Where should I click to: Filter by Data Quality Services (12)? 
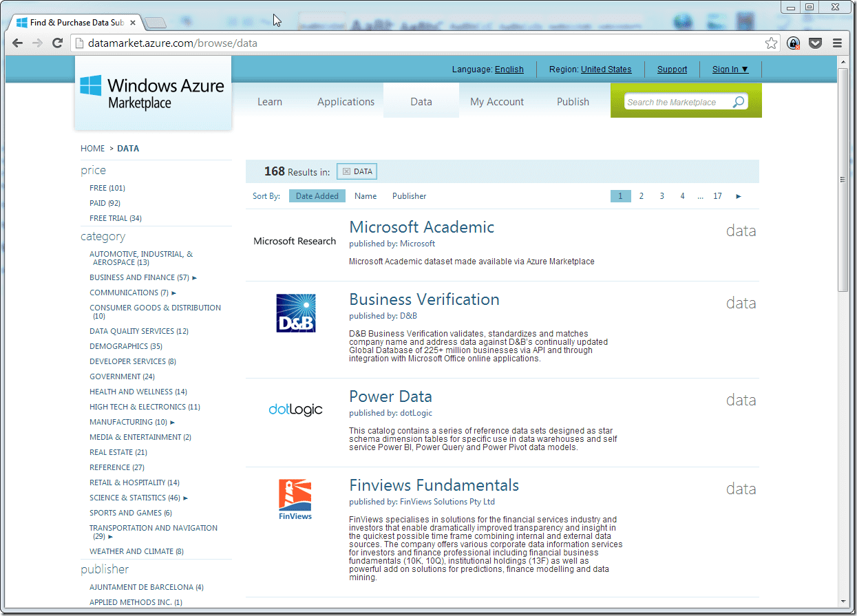[139, 331]
